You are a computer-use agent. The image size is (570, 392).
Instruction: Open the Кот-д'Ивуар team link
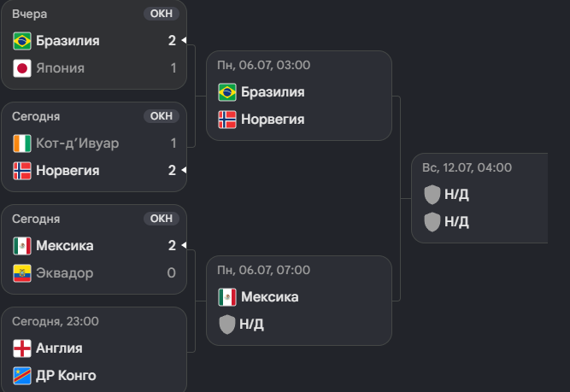pos(78,143)
